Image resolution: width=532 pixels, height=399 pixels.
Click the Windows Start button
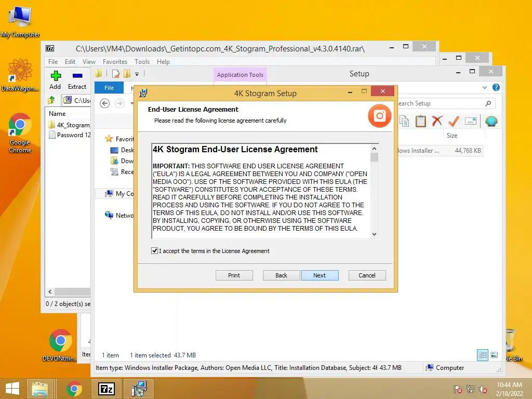click(12, 389)
